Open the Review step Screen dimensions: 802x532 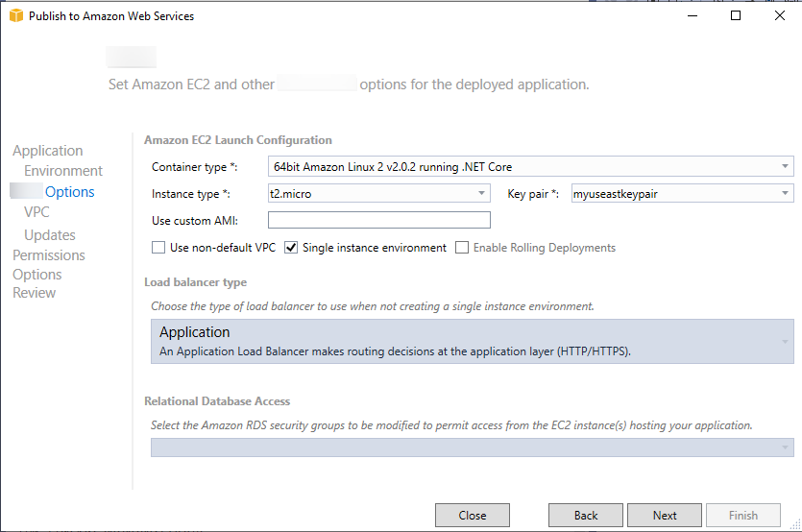coord(35,293)
